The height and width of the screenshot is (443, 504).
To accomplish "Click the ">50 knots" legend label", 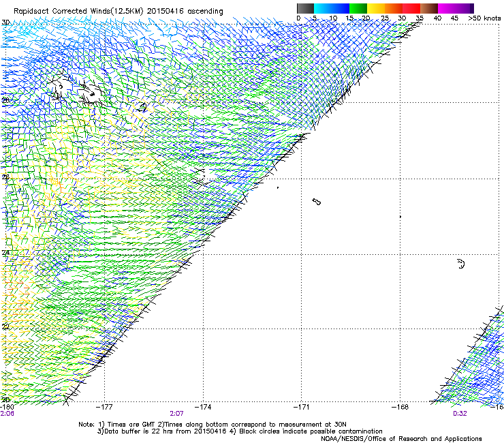I will pyautogui.click(x=484, y=18).
